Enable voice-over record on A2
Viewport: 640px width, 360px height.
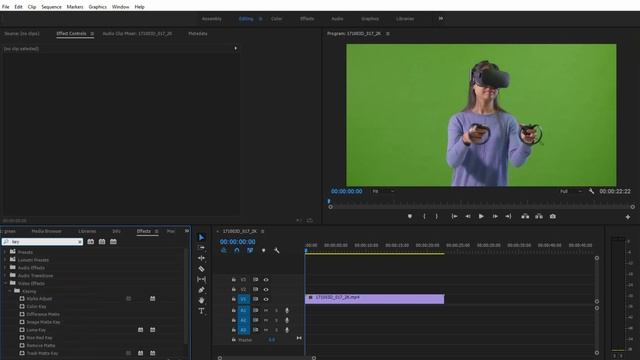[x=287, y=320]
